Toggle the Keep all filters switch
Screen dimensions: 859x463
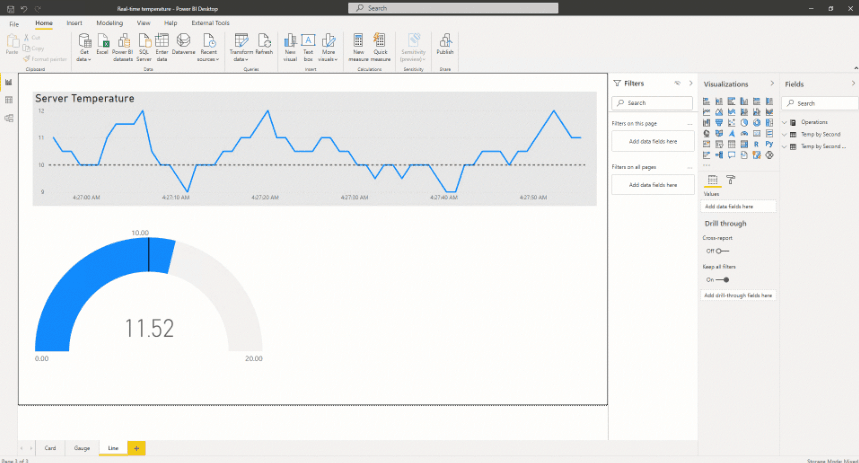(x=722, y=279)
